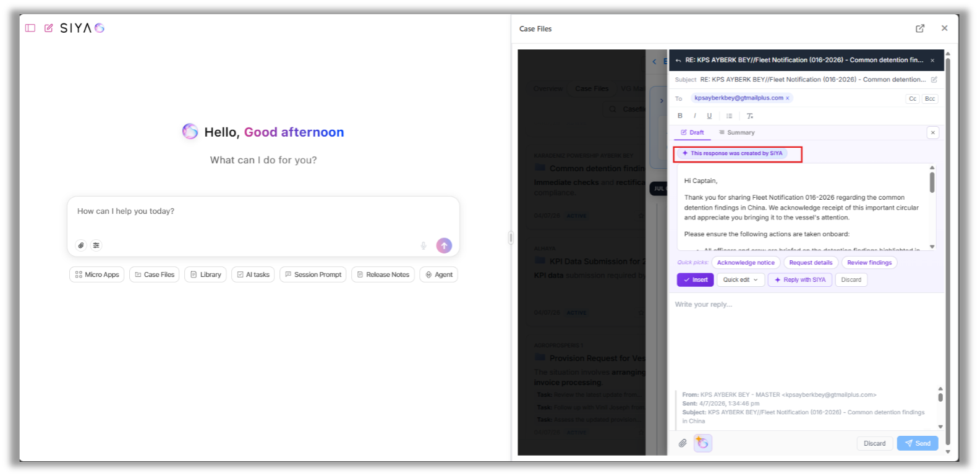Open Case Files panel in a new window

pyautogui.click(x=920, y=28)
